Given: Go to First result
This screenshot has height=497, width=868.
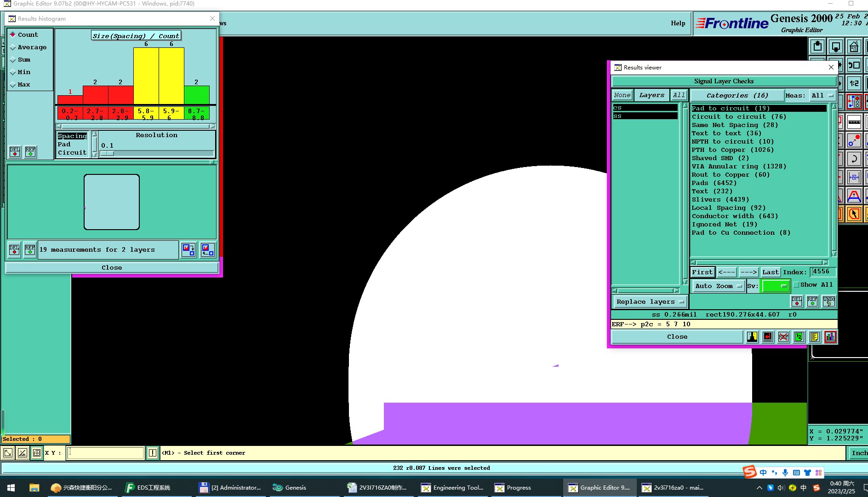Looking at the screenshot, I should pos(702,272).
